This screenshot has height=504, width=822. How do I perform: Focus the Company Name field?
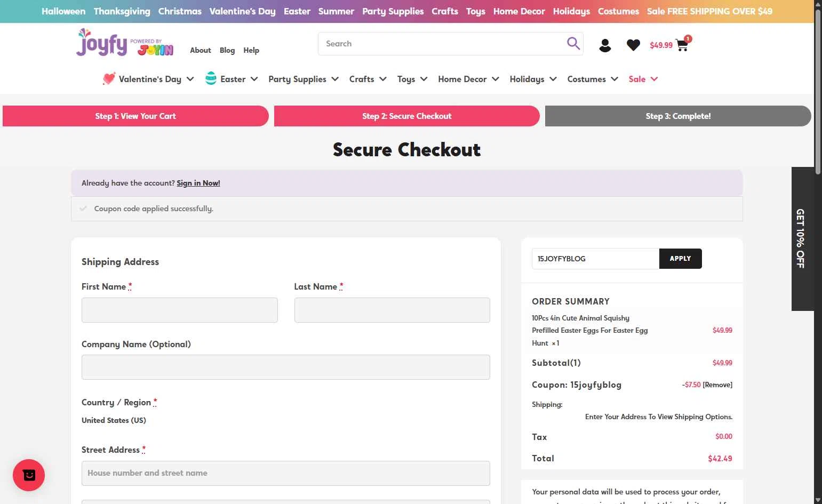click(x=286, y=367)
